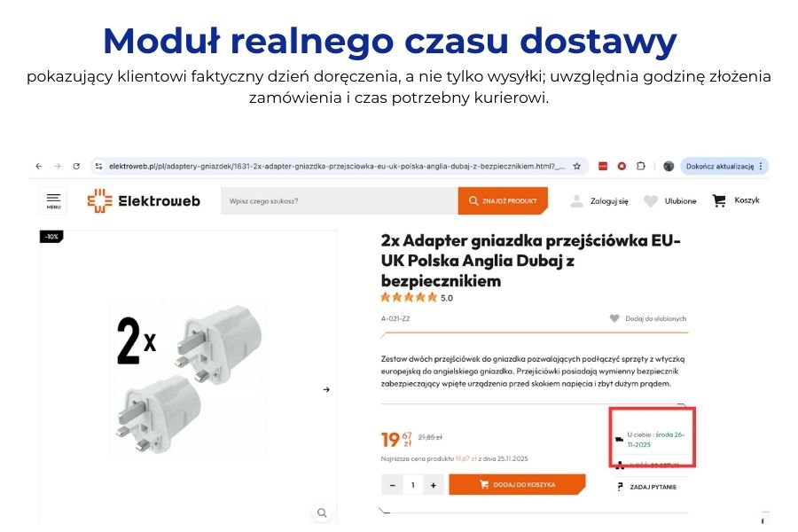Focus the 'Wpisz czego szukasz?' search field
The width and height of the screenshot is (798, 532).
coord(340,200)
